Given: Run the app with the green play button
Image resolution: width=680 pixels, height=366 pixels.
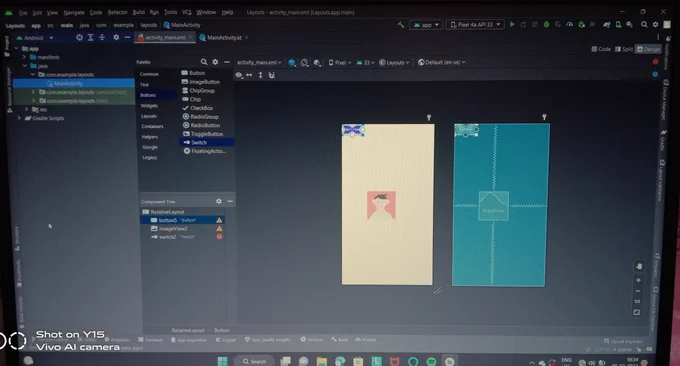Looking at the screenshot, I should click(512, 25).
